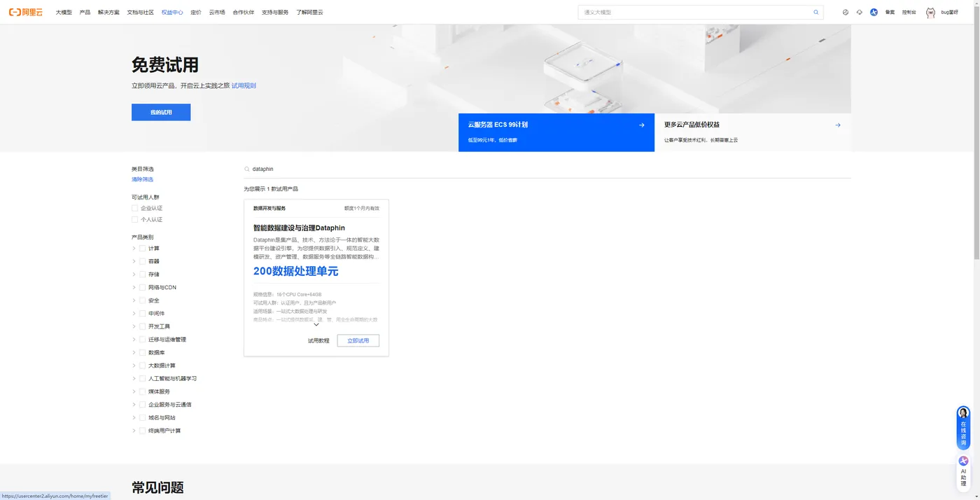Expand the 人工智能与机器学习 chevron

pyautogui.click(x=134, y=378)
